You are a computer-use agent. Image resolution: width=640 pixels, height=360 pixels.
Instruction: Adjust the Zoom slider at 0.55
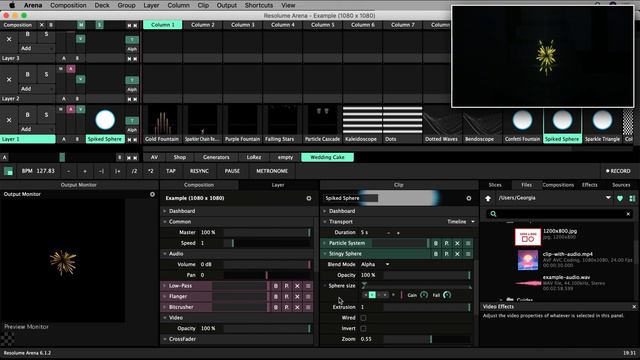coord(427,339)
